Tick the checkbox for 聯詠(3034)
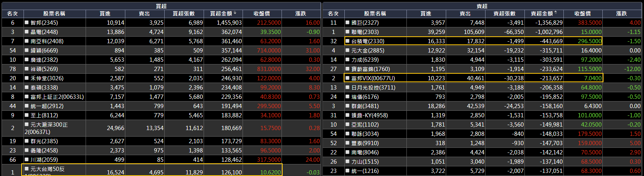 [347, 134]
